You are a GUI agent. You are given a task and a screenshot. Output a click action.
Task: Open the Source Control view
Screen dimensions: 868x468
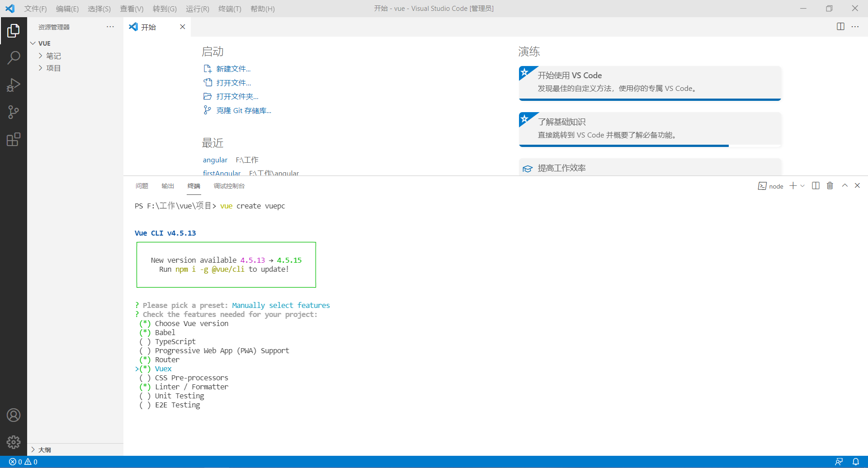tap(14, 112)
